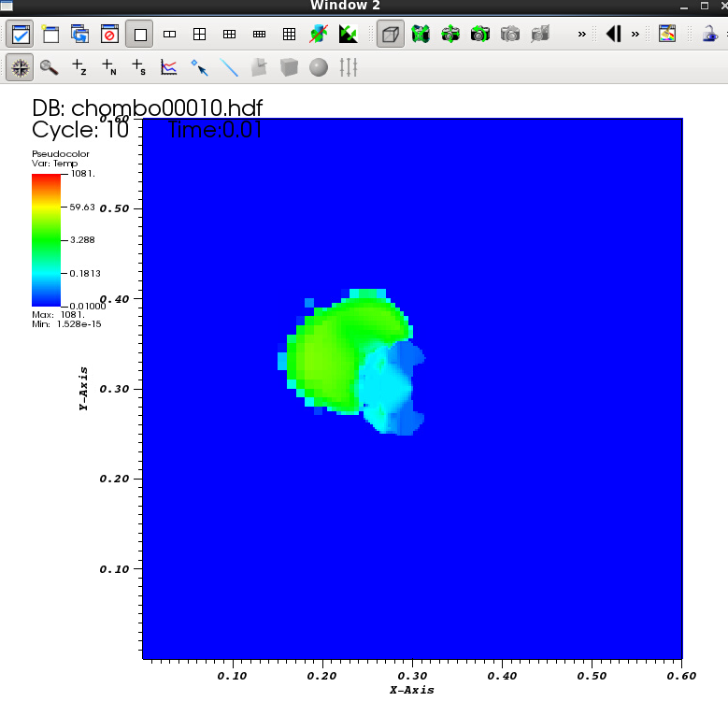Image resolution: width=728 pixels, height=716 pixels.
Task: Enable the Axis restriction tool
Action: [x=349, y=67]
